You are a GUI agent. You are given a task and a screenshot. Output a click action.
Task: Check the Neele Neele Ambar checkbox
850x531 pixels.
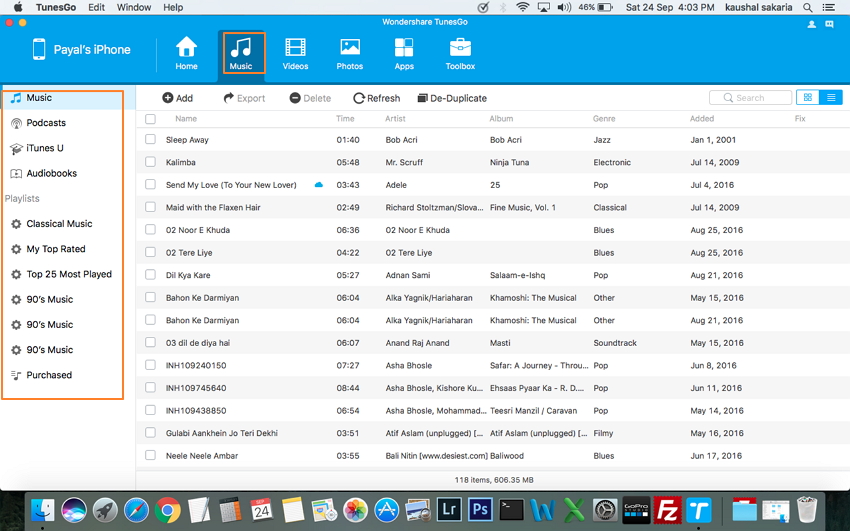tap(150, 455)
